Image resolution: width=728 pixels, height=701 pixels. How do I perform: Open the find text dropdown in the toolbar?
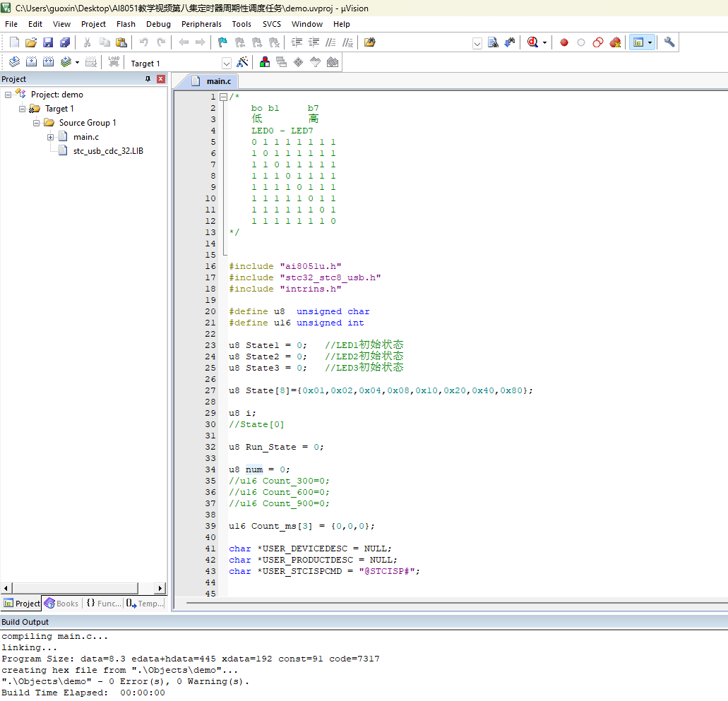click(x=477, y=44)
